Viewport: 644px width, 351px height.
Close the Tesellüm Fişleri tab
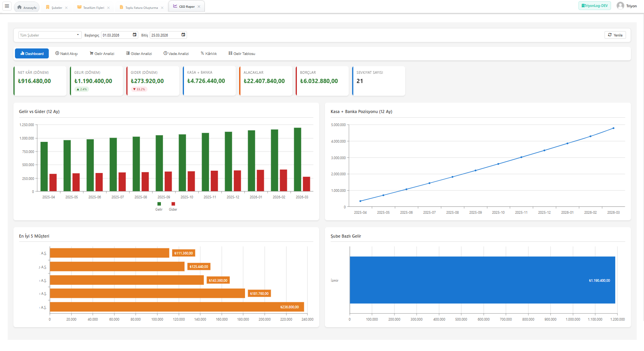tap(108, 8)
